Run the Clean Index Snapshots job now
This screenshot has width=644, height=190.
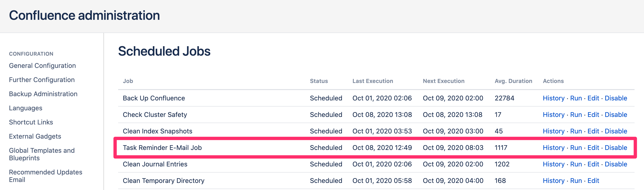[x=576, y=131]
